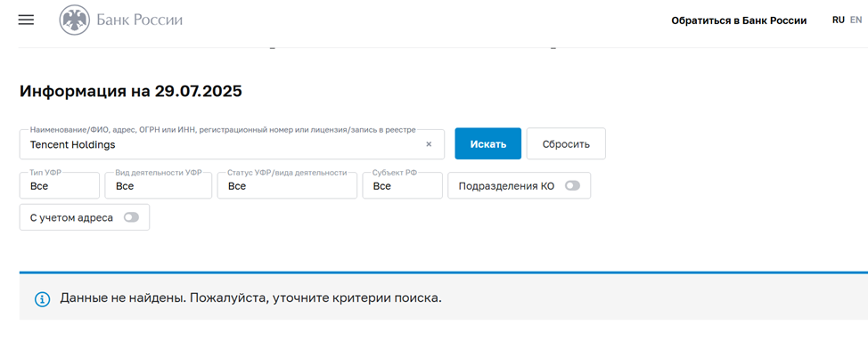
Task: Enable the С учетом адреса switch
Action: pyautogui.click(x=131, y=218)
